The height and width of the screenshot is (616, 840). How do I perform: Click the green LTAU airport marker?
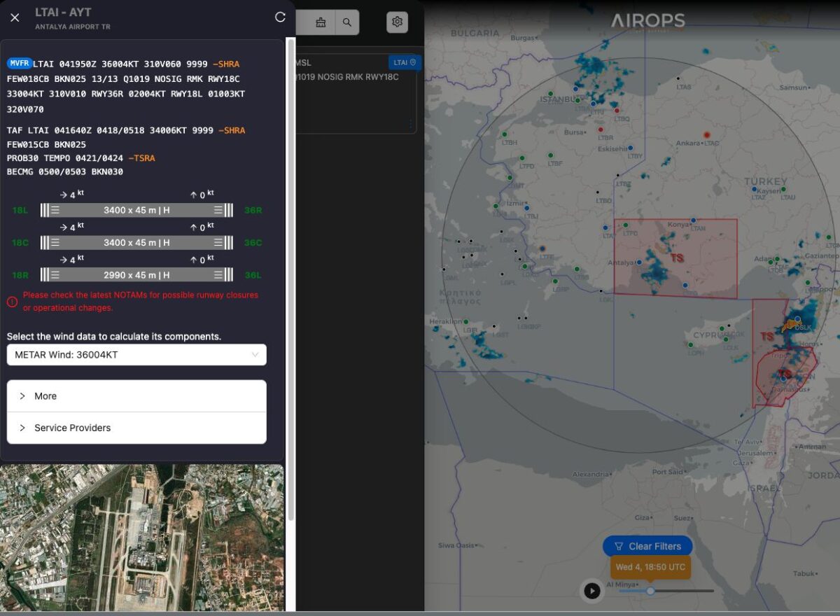click(783, 190)
